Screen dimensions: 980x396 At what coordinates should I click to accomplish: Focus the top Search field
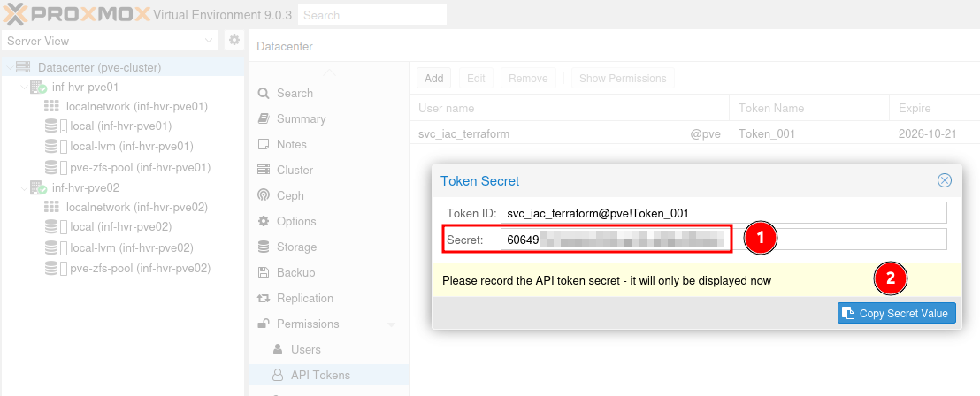(x=372, y=15)
